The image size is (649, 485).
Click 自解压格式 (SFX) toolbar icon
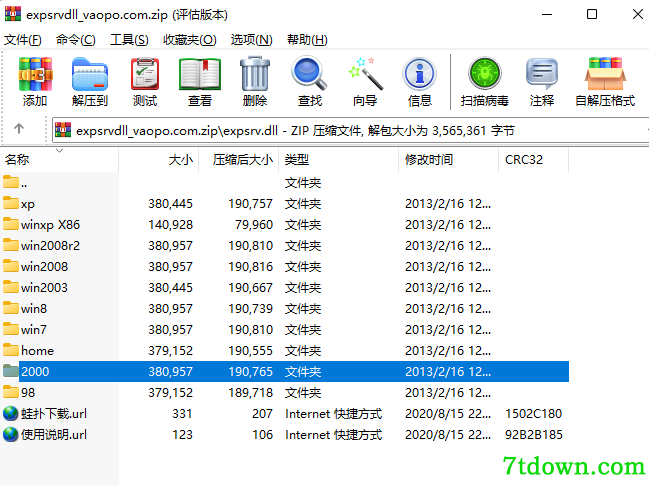point(605,74)
